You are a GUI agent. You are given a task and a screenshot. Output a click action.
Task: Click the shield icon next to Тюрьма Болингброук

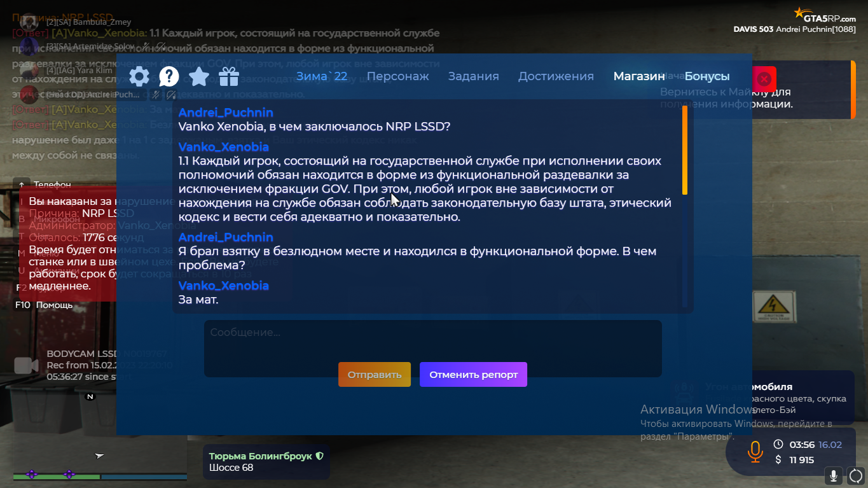pos(320,456)
